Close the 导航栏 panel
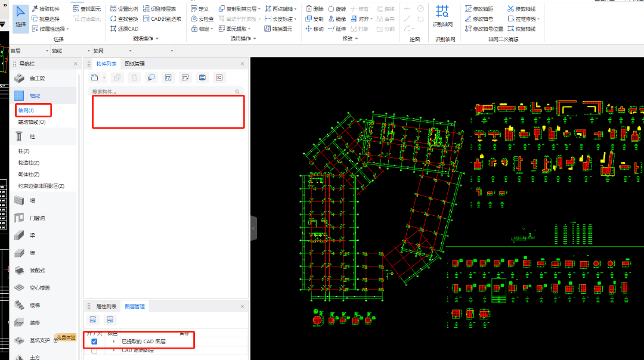 [76, 64]
